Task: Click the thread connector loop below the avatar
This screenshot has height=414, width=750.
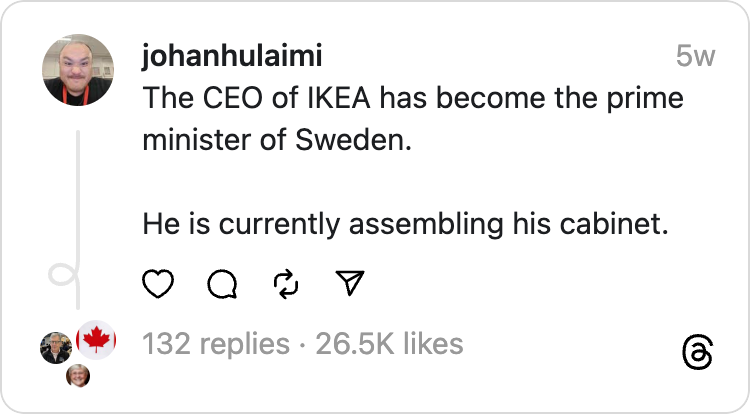Action: pyautogui.click(x=64, y=274)
